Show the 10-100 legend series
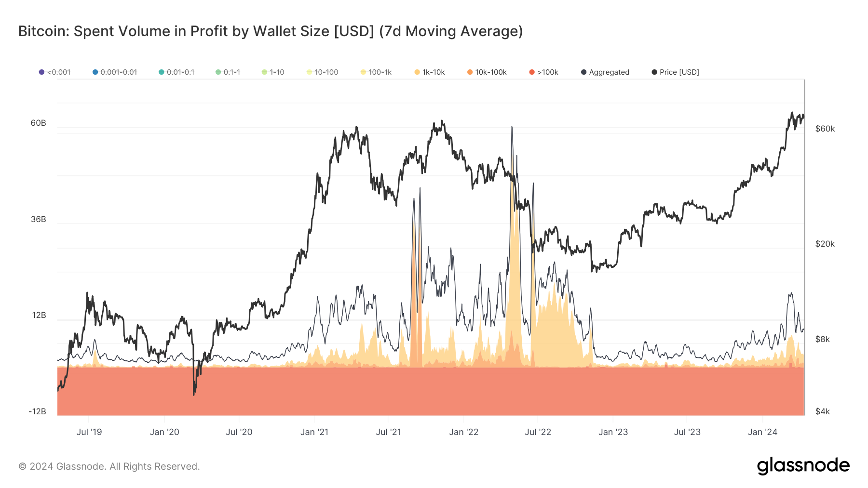Viewport: 868px width, 488px height. pyautogui.click(x=322, y=72)
